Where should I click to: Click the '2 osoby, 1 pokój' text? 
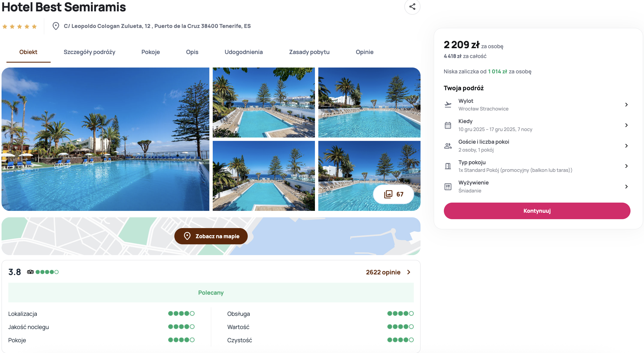(x=476, y=150)
